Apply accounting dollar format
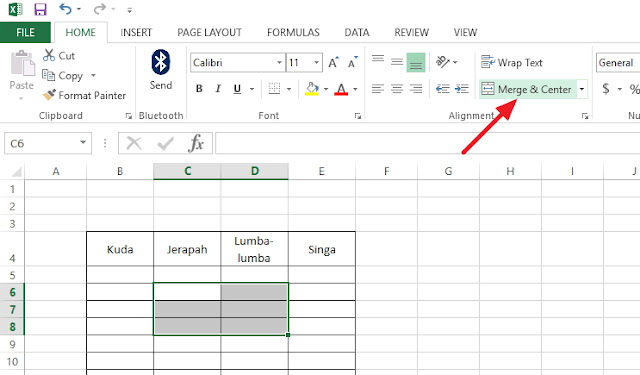 point(606,89)
